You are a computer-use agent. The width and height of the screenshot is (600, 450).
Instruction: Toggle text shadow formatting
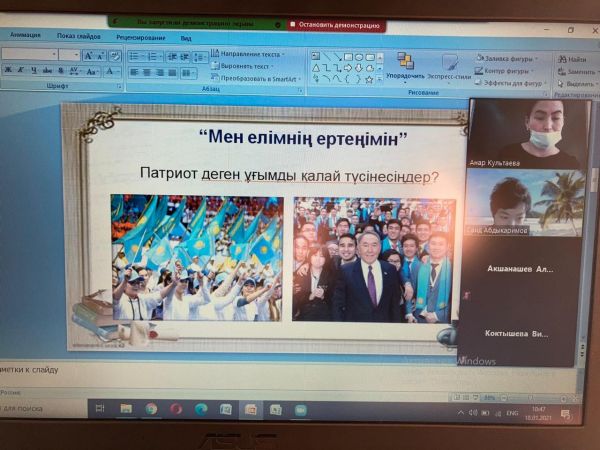pyautogui.click(x=59, y=71)
